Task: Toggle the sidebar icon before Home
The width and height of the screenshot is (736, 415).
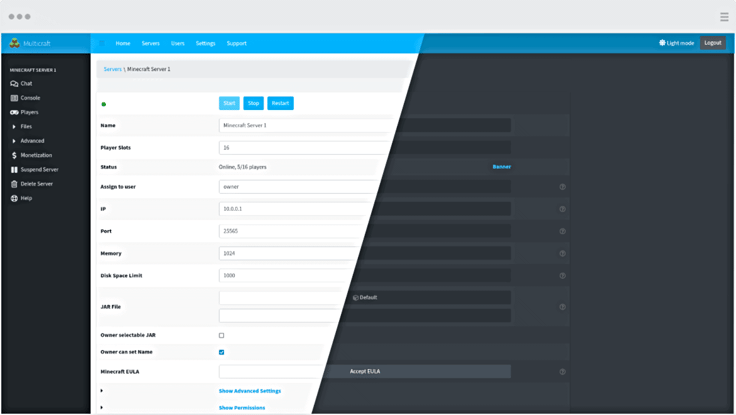Action: click(102, 43)
